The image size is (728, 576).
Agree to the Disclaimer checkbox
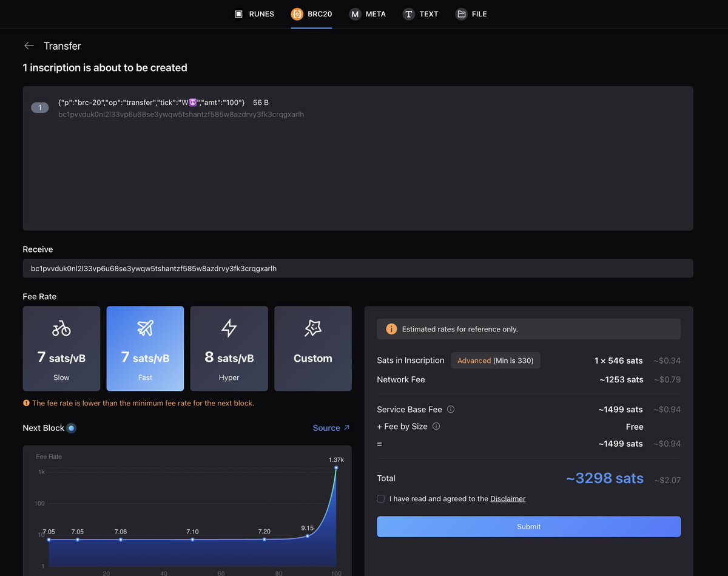tap(380, 498)
